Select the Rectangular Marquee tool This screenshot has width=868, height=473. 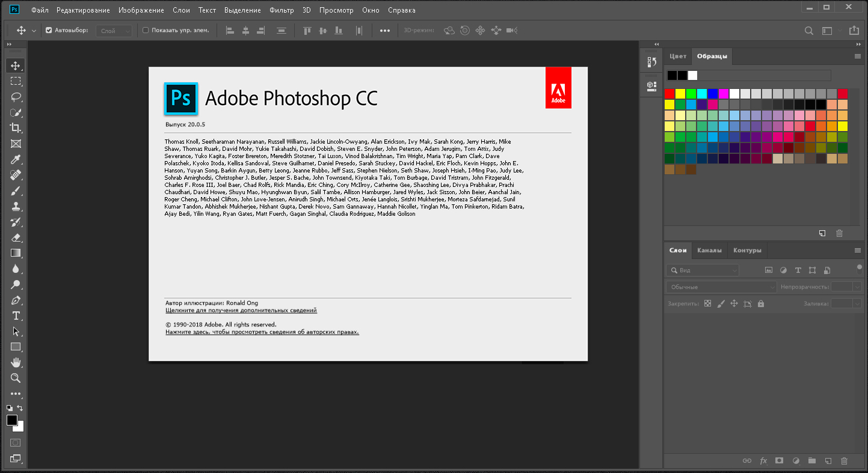[x=16, y=81]
